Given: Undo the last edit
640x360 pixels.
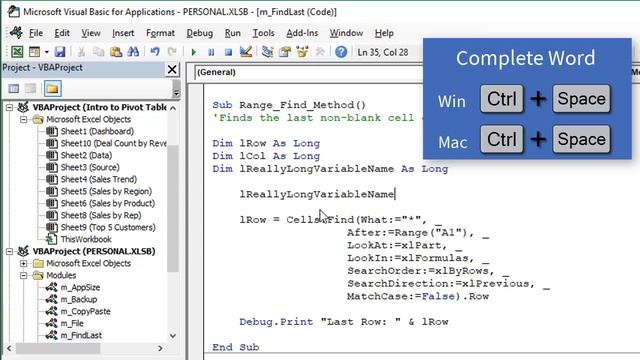Looking at the screenshot, I should pos(155,52).
